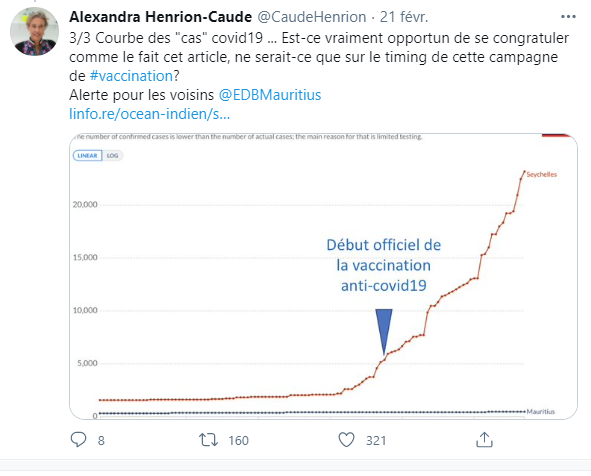Click the Mauritius line label
Screen dimensions: 591x476
(x=541, y=412)
